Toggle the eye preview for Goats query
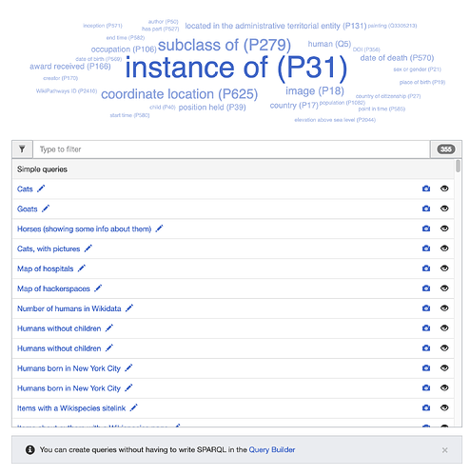The width and height of the screenshot is (470, 476). pos(444,208)
